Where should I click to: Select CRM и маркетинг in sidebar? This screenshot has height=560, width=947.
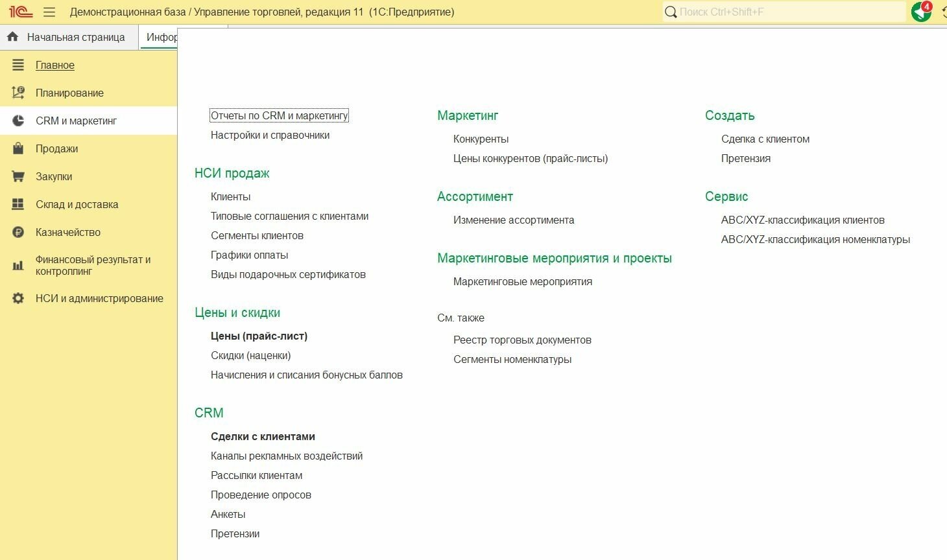click(77, 121)
